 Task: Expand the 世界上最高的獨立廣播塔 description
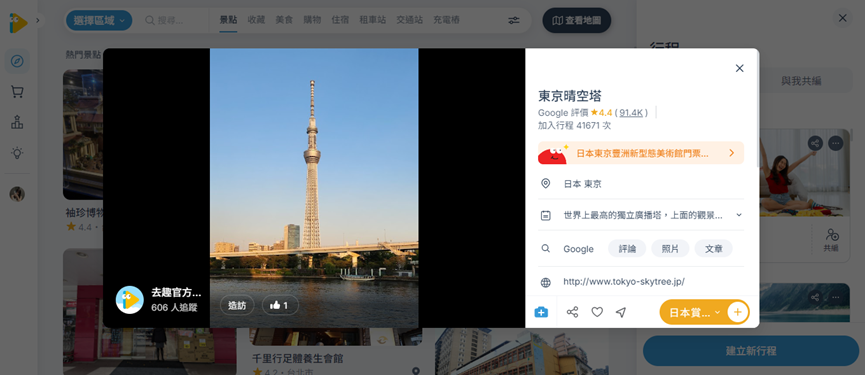click(x=739, y=215)
